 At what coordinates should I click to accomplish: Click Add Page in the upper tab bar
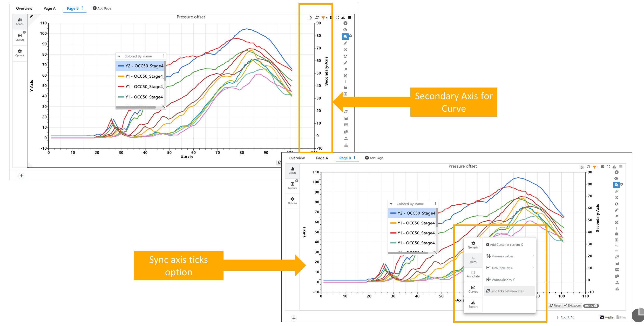[x=102, y=8]
